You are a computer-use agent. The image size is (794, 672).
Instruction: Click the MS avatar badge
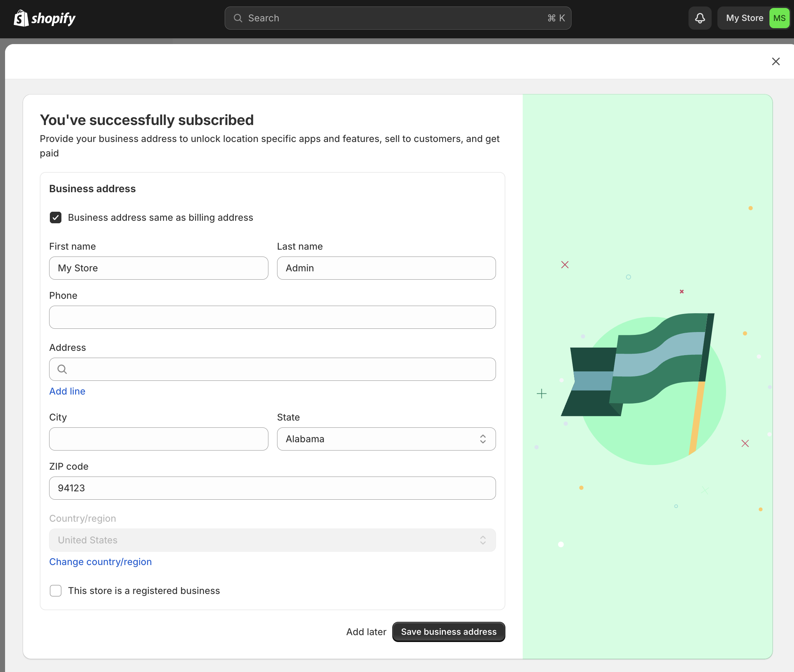point(779,18)
